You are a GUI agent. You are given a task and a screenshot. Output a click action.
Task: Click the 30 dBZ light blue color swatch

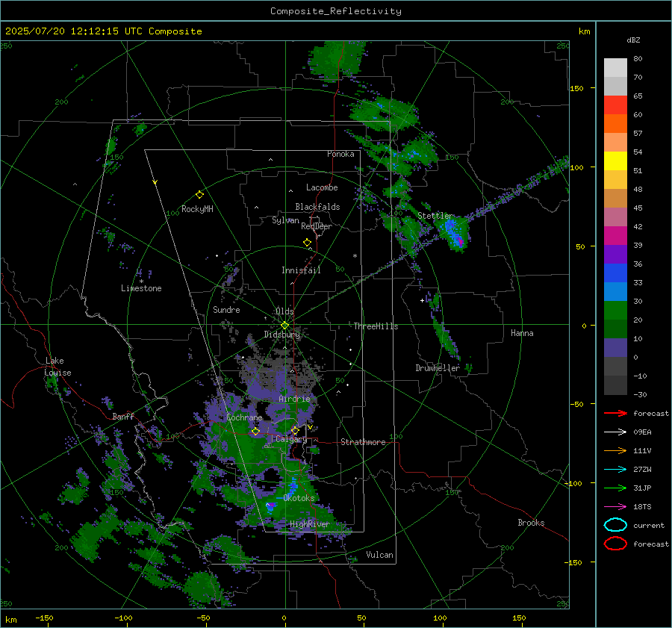pyautogui.click(x=615, y=291)
